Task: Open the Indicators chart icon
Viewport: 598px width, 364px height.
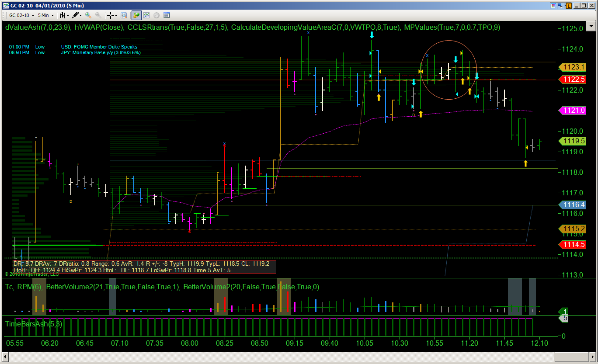Action: (x=146, y=15)
